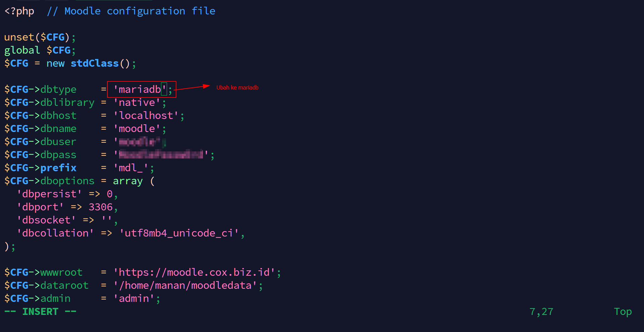
Task: Click the 'Moodle configuration file' comment
Action: [140, 11]
